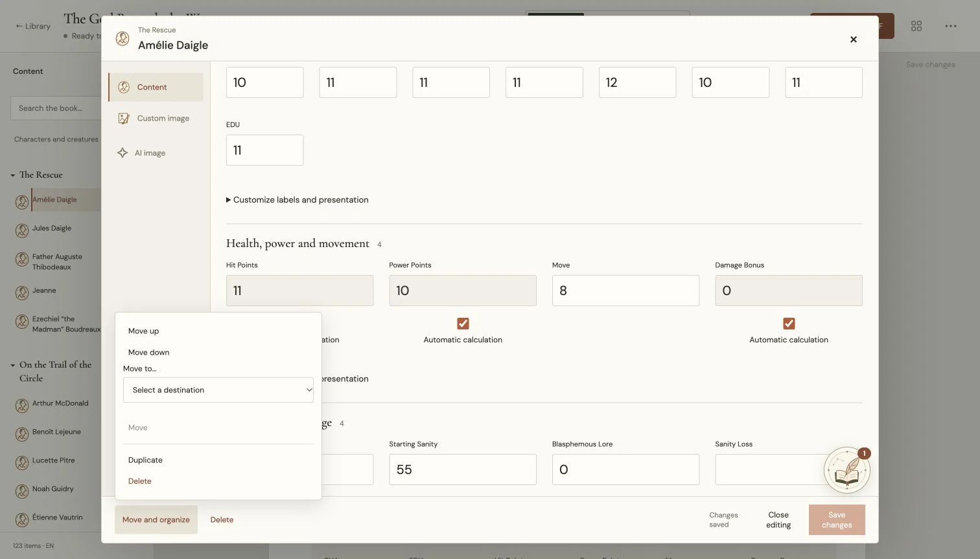Click the character icon beside Lucette Pitre
Screen dimensions: 980x559
point(22,462)
